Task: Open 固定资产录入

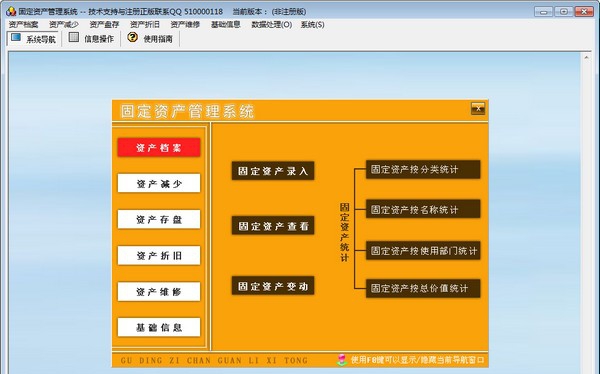Action: 273,171
